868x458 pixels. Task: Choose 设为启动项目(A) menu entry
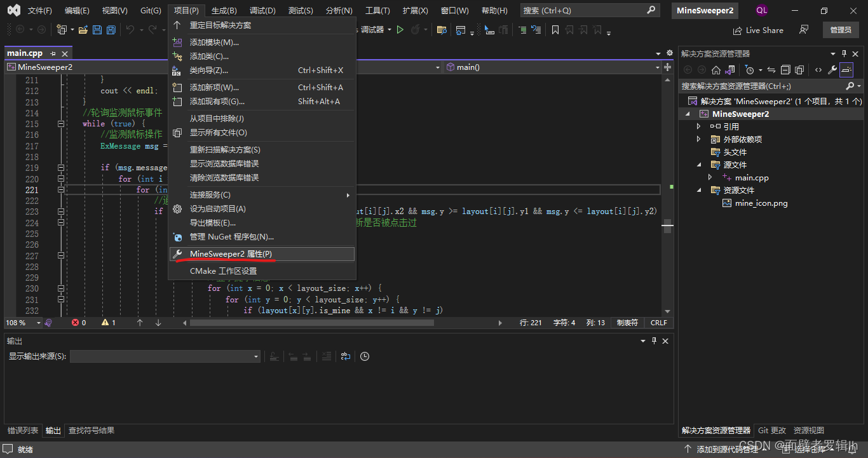click(262, 209)
